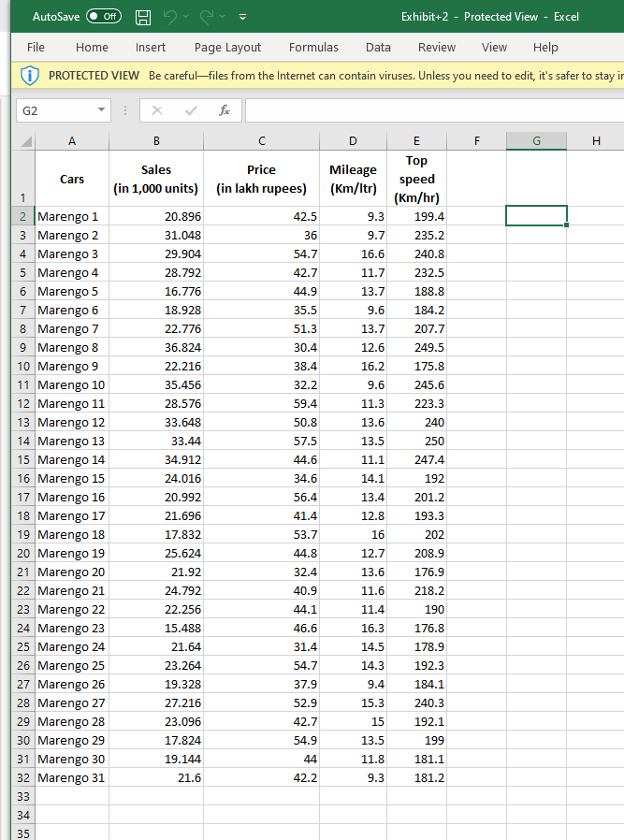Click the Name Box showing G2
The height and width of the screenshot is (840, 624).
[x=56, y=110]
